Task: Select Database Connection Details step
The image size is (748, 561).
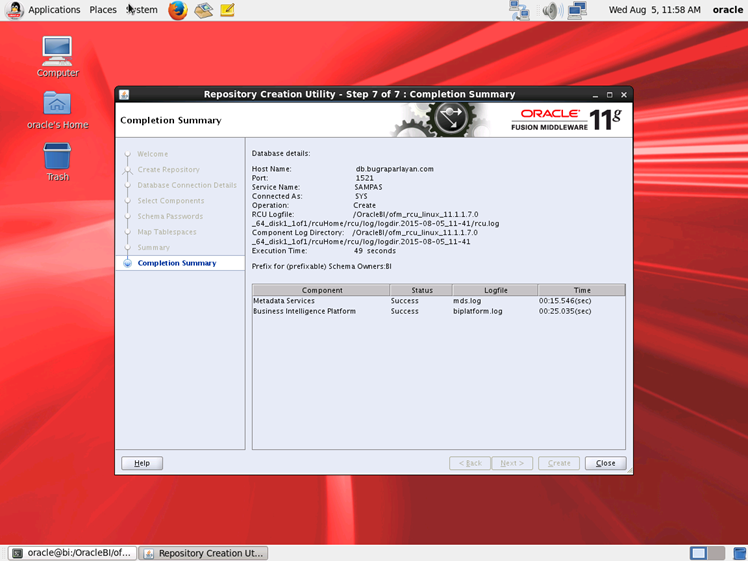Action: pos(187,185)
